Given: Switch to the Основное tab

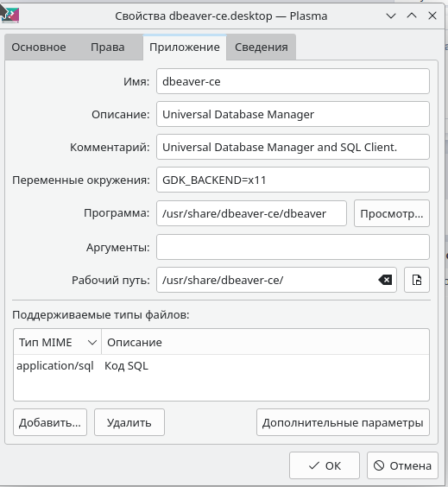Looking at the screenshot, I should click(x=39, y=47).
